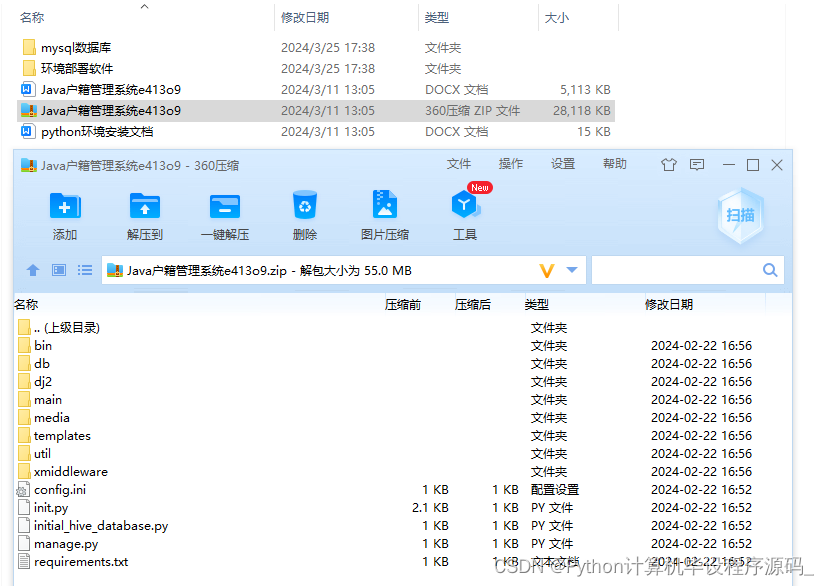Open the 工具 (Tools) panel icon
Screen dimensions: 829x586
tap(463, 212)
